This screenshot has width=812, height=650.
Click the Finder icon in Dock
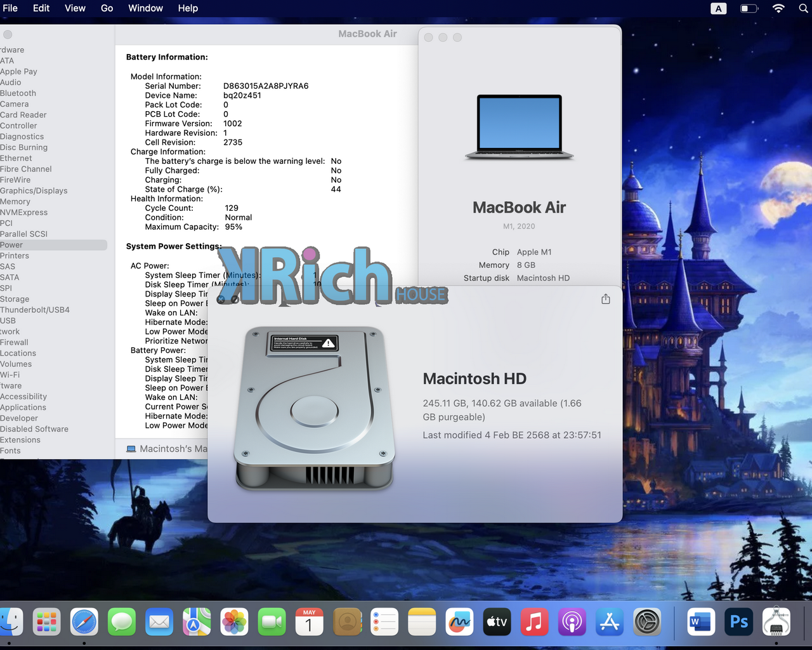click(x=10, y=622)
